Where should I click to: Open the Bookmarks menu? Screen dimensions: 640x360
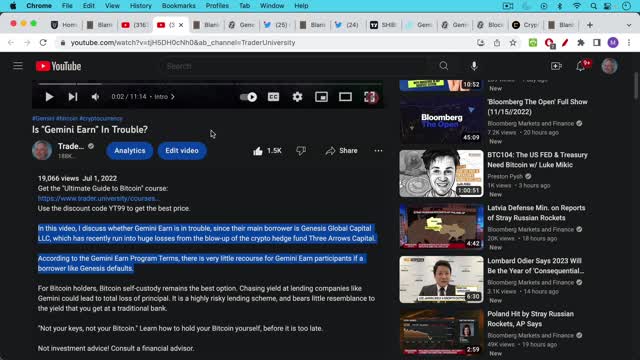179,6
